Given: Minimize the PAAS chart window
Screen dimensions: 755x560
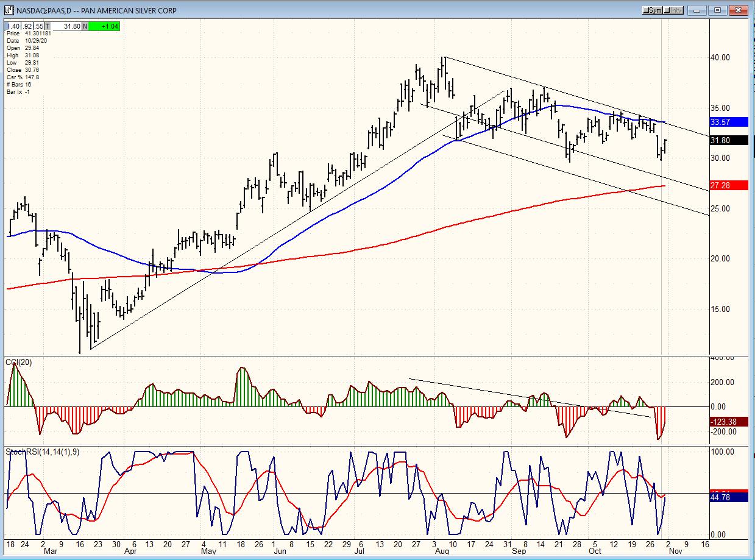Looking at the screenshot, I should click(698, 10).
